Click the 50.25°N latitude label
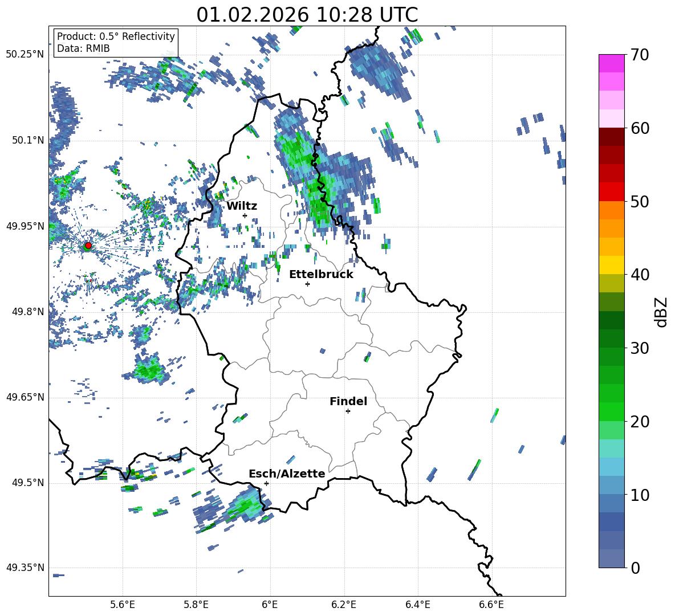This screenshot has width=675, height=616. pos(25,55)
